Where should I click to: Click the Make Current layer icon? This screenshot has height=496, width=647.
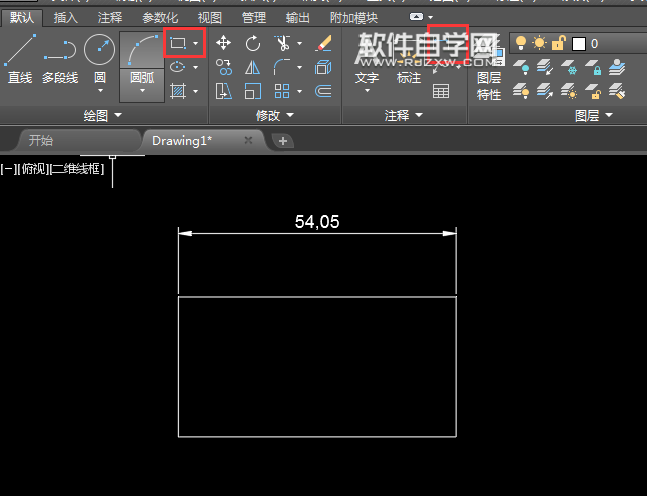617,67
